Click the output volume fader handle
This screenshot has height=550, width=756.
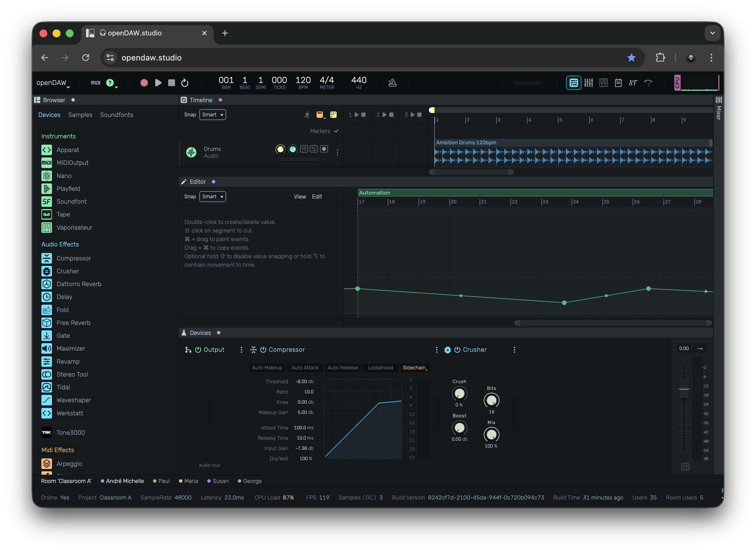point(684,389)
